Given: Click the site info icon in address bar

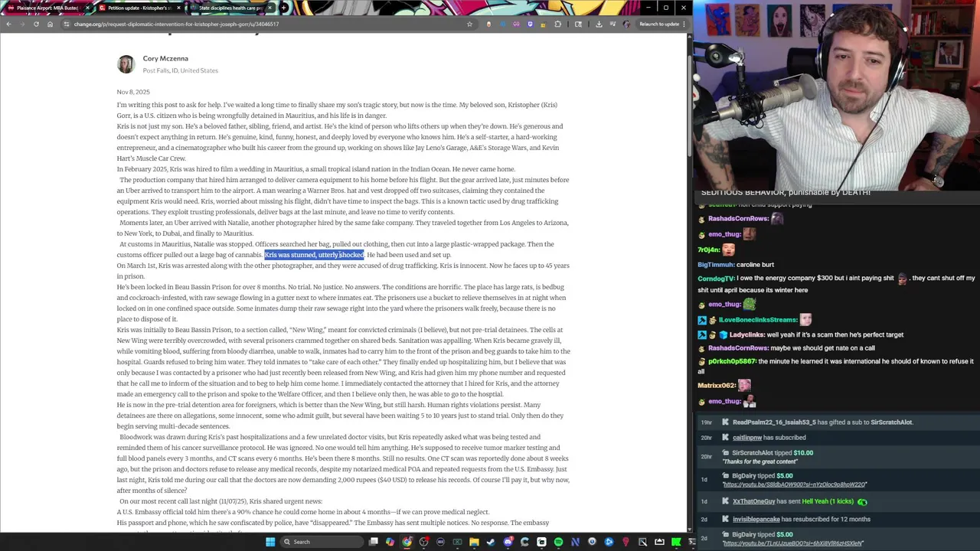Looking at the screenshot, I should (x=67, y=24).
